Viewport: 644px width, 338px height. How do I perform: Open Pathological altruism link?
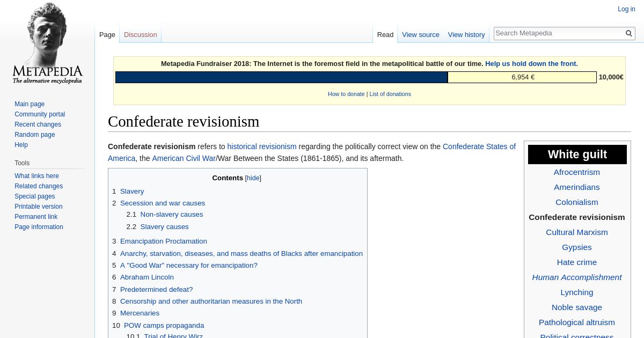577,322
